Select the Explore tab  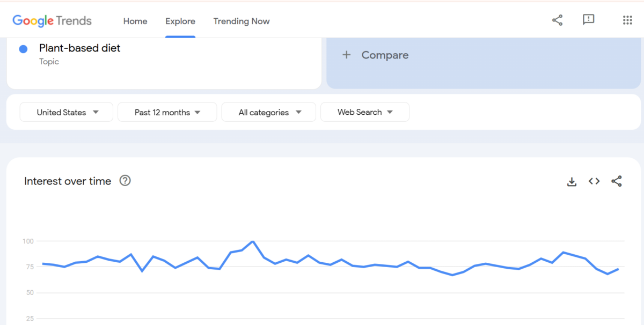[x=180, y=21]
